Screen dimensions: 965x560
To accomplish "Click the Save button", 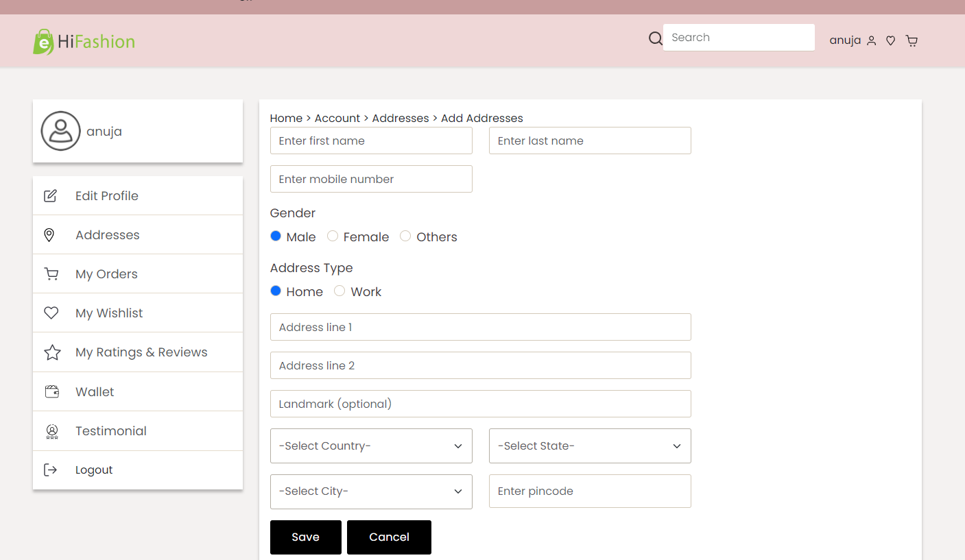I will [x=306, y=537].
